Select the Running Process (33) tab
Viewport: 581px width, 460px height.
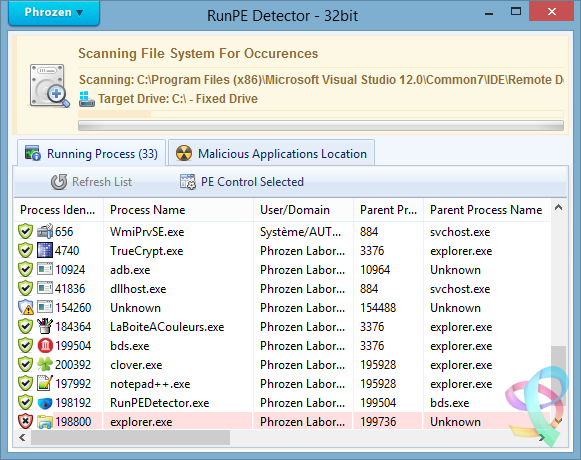[91, 153]
